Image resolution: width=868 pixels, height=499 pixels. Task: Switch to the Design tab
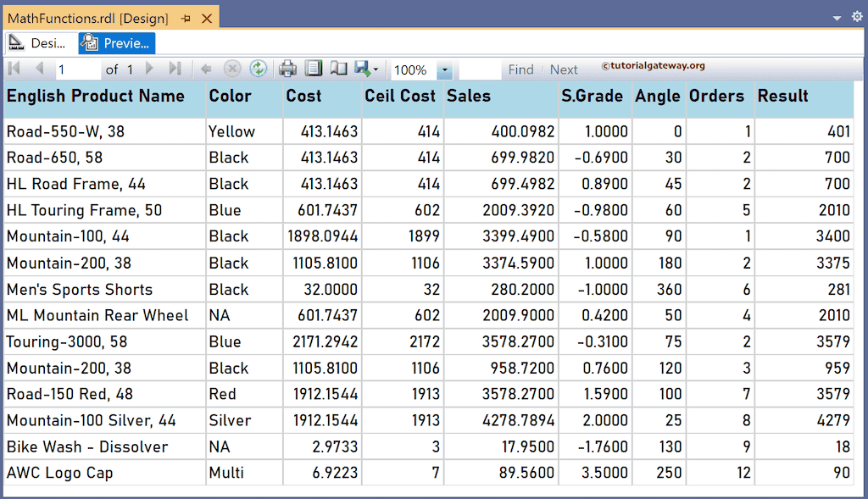tap(38, 42)
